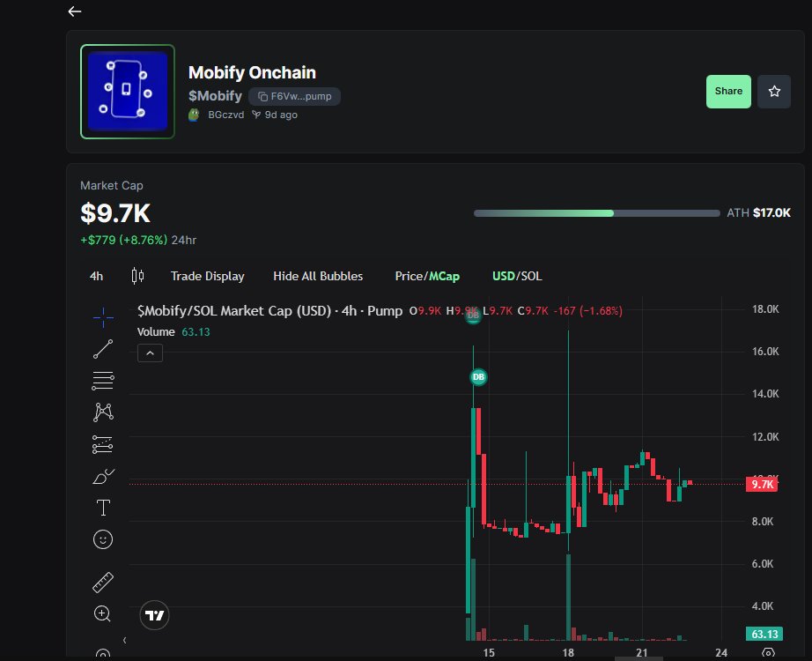Screen dimensions: 812x661
Task: Click the TradingView logo
Action: 154,615
